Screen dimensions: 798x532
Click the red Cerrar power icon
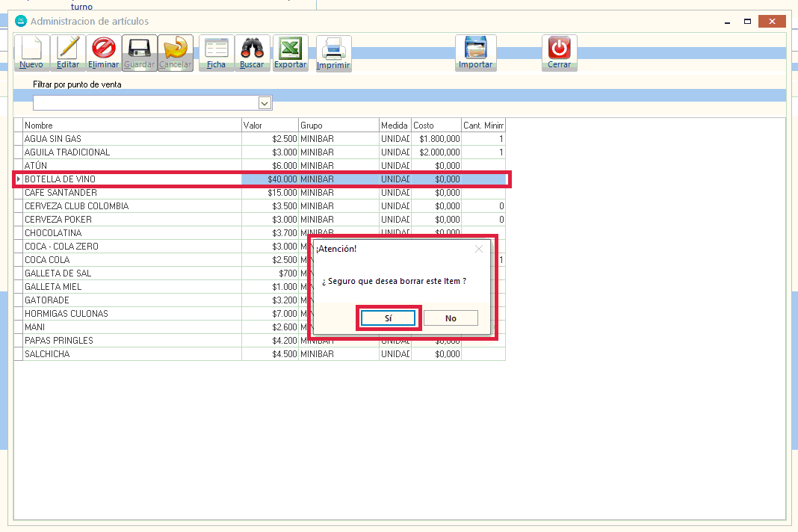(x=559, y=49)
